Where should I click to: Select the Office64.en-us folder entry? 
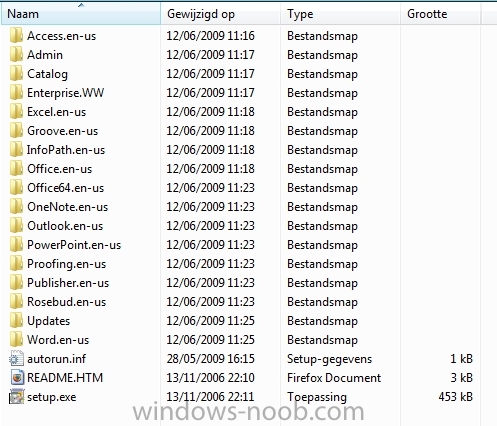pos(66,188)
